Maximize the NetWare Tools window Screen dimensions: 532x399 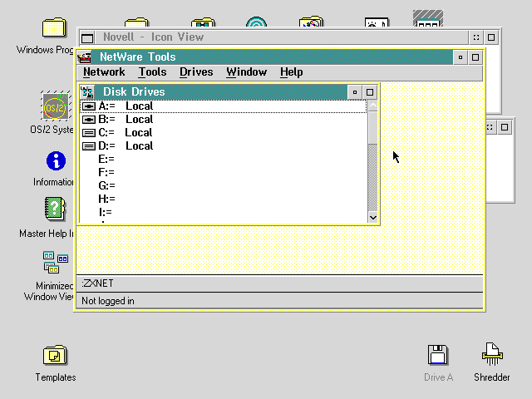pos(475,57)
